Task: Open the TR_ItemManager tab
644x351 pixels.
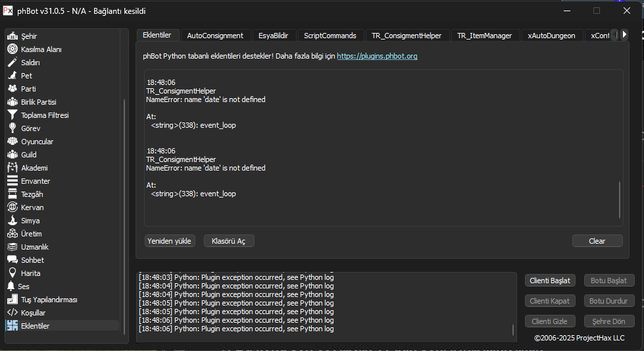Action: coord(484,36)
